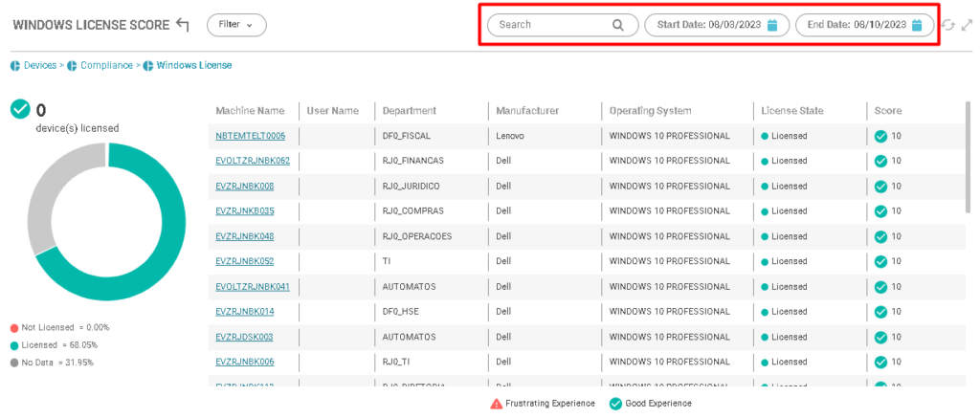Open the Filter dropdown
The width and height of the screenshot is (980, 419).
tap(236, 25)
